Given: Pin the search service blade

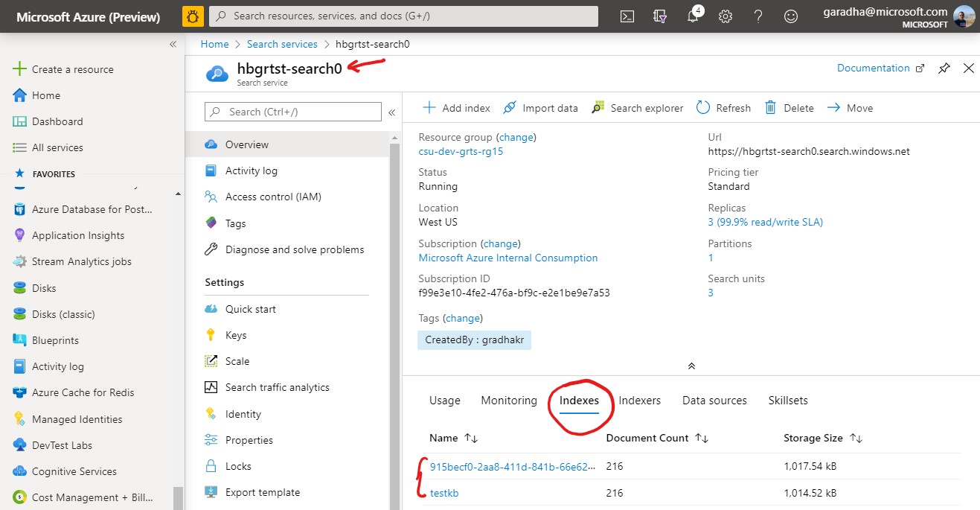Looking at the screenshot, I should 944,68.
